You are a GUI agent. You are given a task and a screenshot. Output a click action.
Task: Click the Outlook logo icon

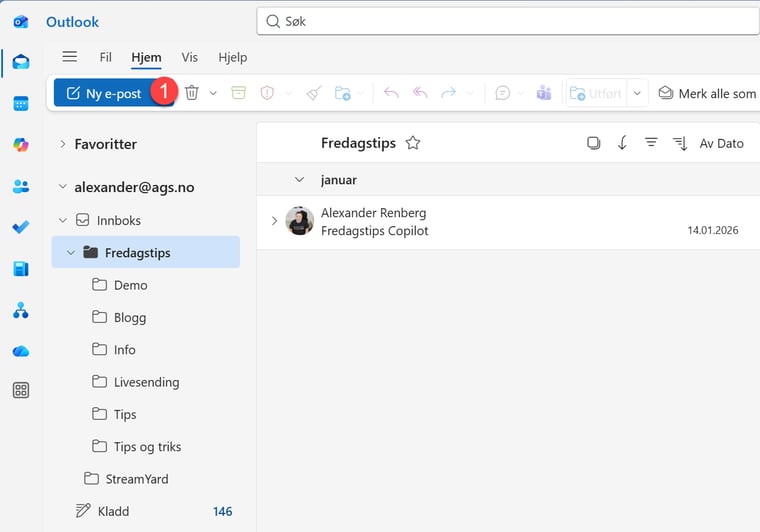(21, 22)
